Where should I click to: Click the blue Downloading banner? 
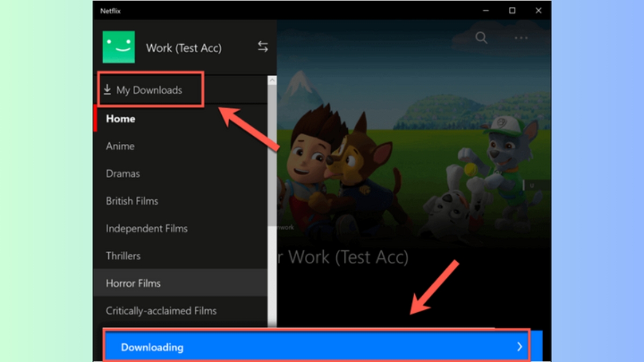click(317, 346)
